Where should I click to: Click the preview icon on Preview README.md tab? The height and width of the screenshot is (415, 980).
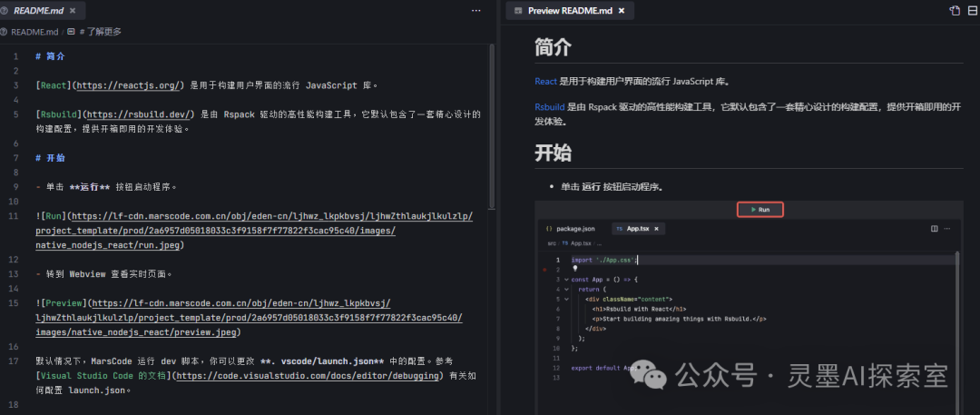tap(518, 11)
